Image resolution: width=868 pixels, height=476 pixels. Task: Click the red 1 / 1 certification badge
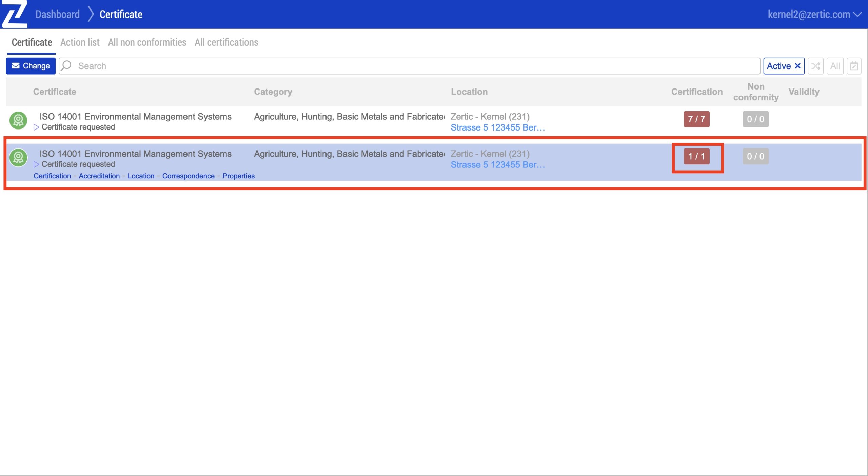pyautogui.click(x=696, y=156)
